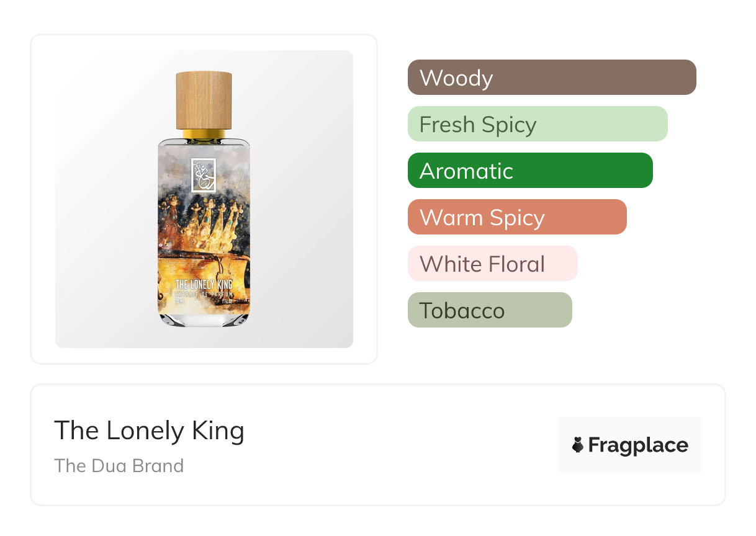The image size is (756, 536).
Task: Visit The Dua Brand page link
Action: coord(119,466)
